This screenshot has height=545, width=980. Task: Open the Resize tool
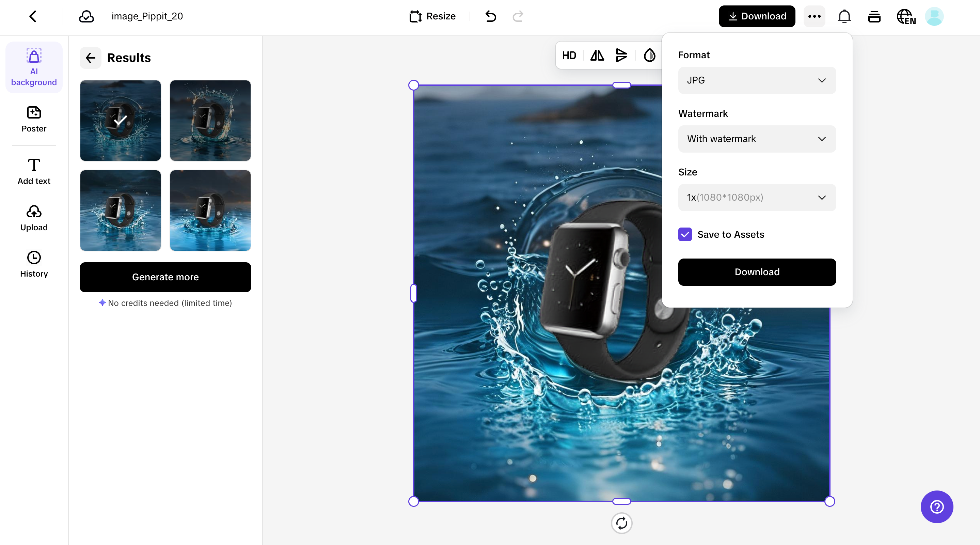point(432,16)
